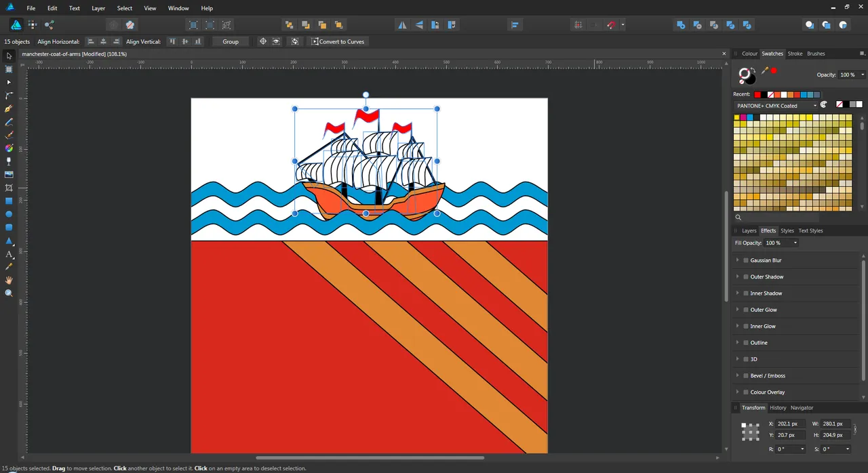Enable the Outline effect
The height and width of the screenshot is (473, 868).
[746, 343]
